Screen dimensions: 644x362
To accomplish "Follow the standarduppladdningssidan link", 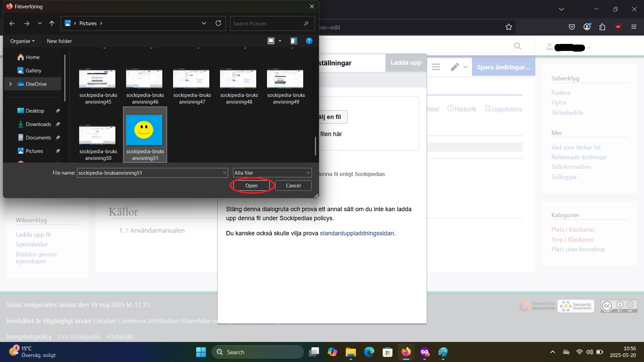I will point(357,233).
